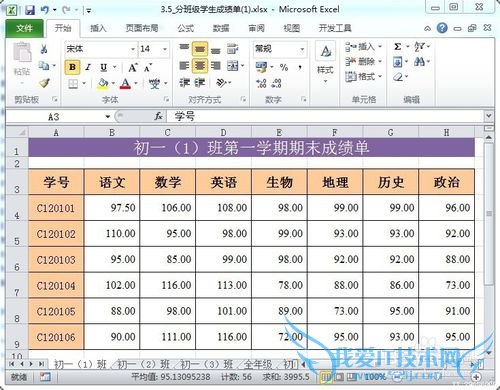
Task: Click top align icon
Action: click(184, 49)
